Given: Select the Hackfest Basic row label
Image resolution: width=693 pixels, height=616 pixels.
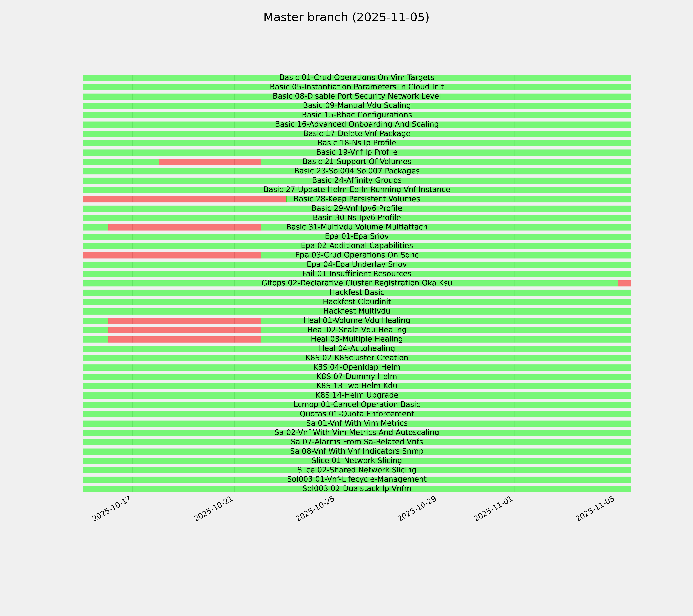Looking at the screenshot, I should point(357,292).
